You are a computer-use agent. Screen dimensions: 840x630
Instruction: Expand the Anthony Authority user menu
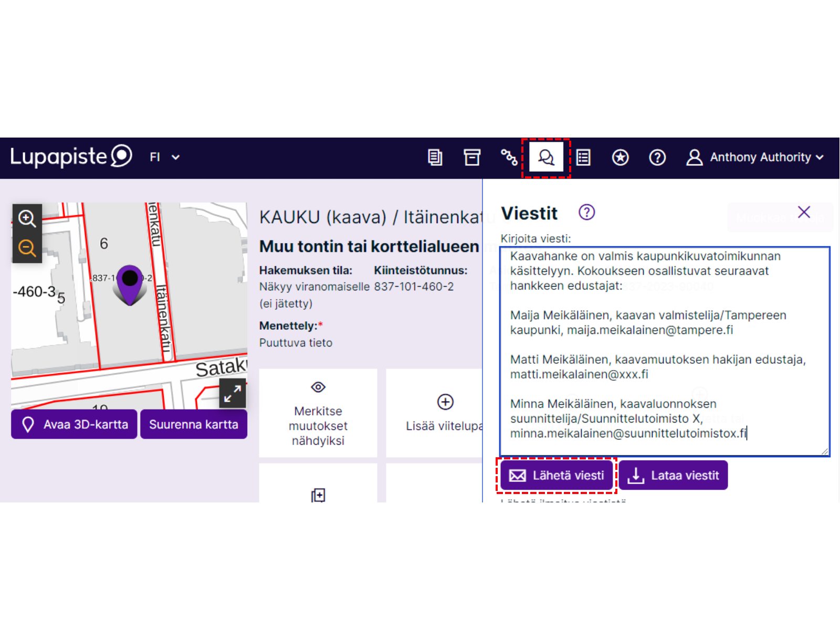[x=755, y=157]
